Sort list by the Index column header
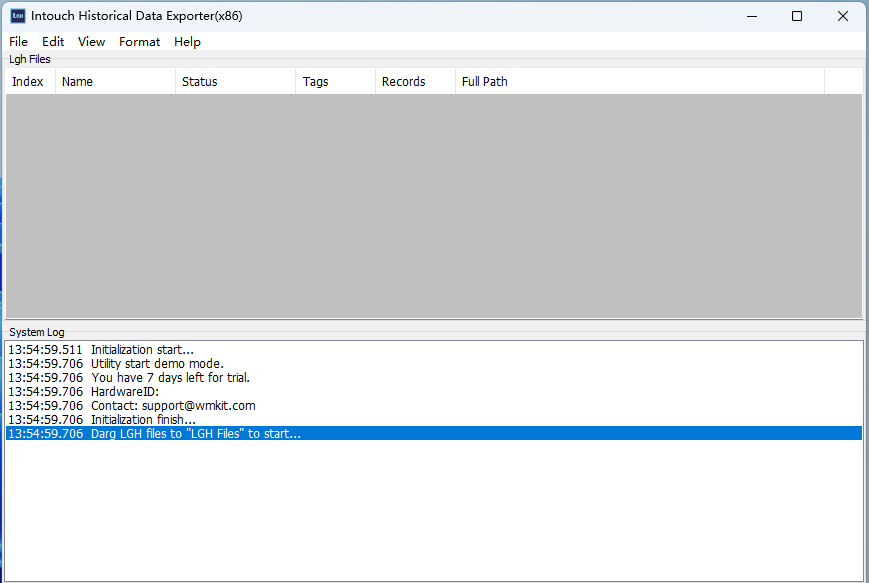 (30, 81)
